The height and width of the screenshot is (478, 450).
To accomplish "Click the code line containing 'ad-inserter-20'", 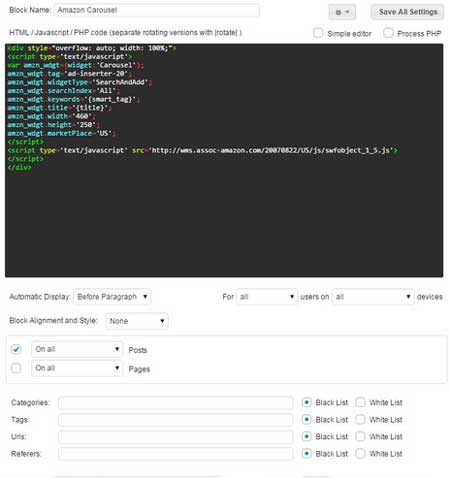I will [x=70, y=74].
